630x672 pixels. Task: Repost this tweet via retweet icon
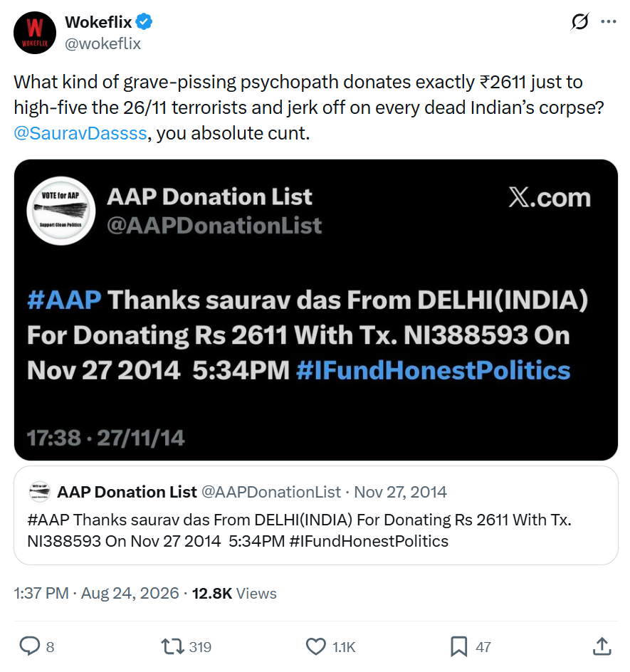pyautogui.click(x=172, y=646)
